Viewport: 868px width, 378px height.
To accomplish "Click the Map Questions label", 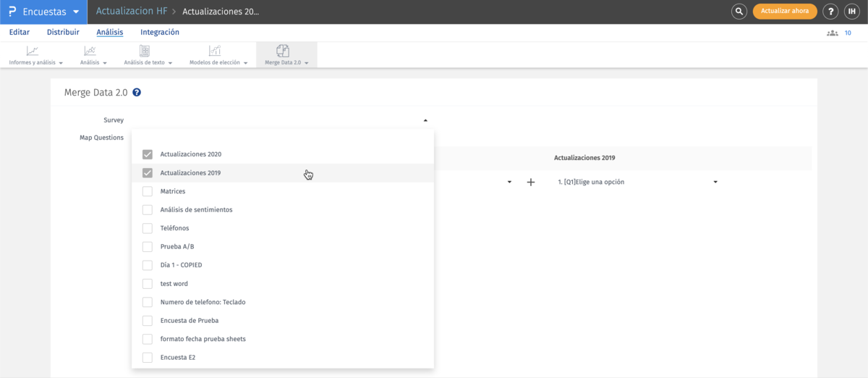I will pos(101,138).
